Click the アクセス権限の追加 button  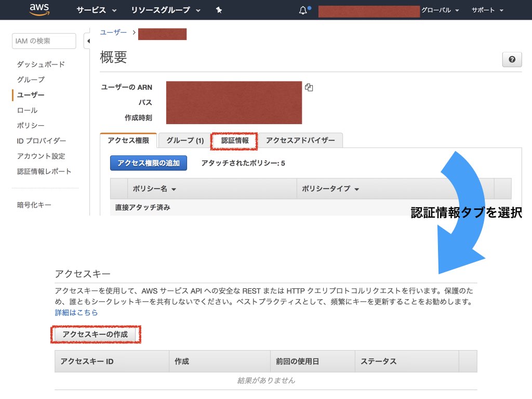(149, 163)
